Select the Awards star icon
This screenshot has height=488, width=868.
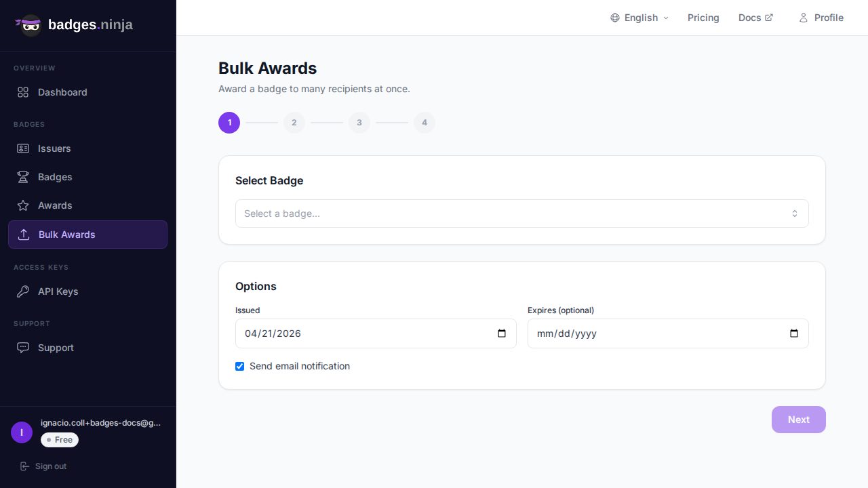pos(23,205)
